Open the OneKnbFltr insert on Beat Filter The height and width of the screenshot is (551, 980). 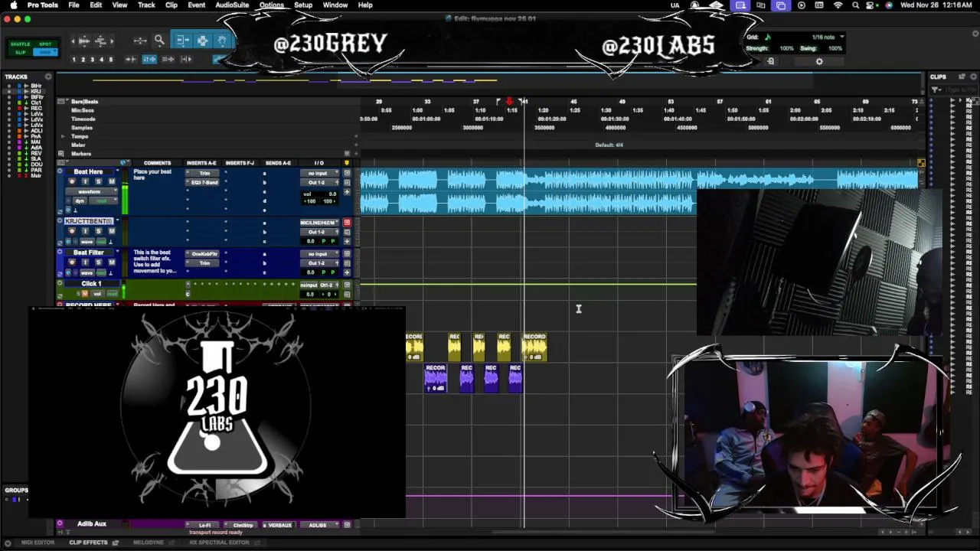[x=204, y=253]
